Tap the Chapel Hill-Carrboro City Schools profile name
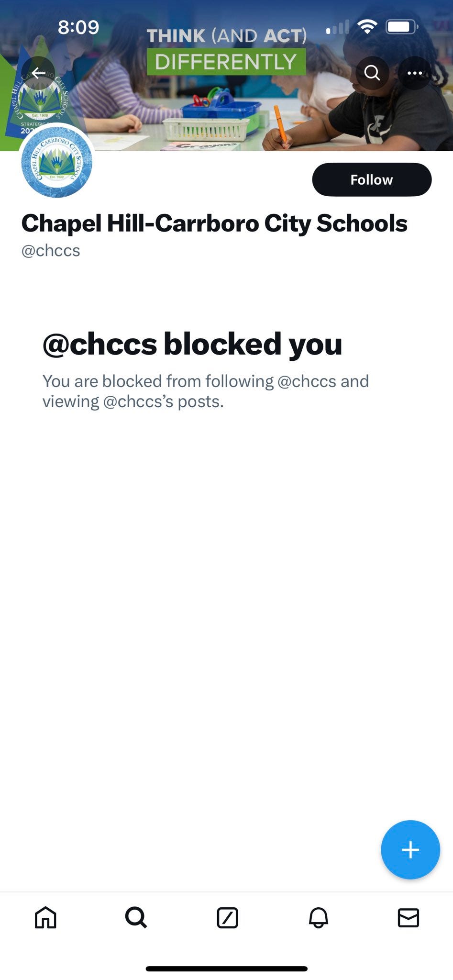Image resolution: width=453 pixels, height=980 pixels. [x=214, y=223]
